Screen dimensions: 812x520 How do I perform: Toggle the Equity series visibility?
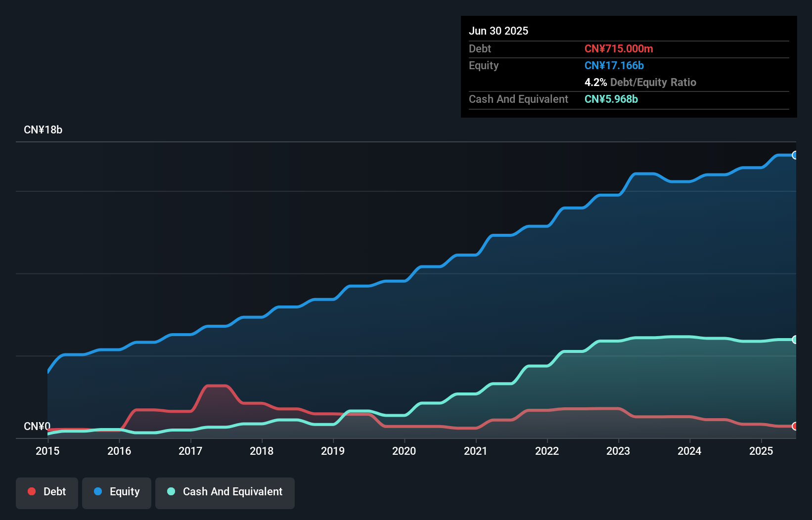click(117, 492)
